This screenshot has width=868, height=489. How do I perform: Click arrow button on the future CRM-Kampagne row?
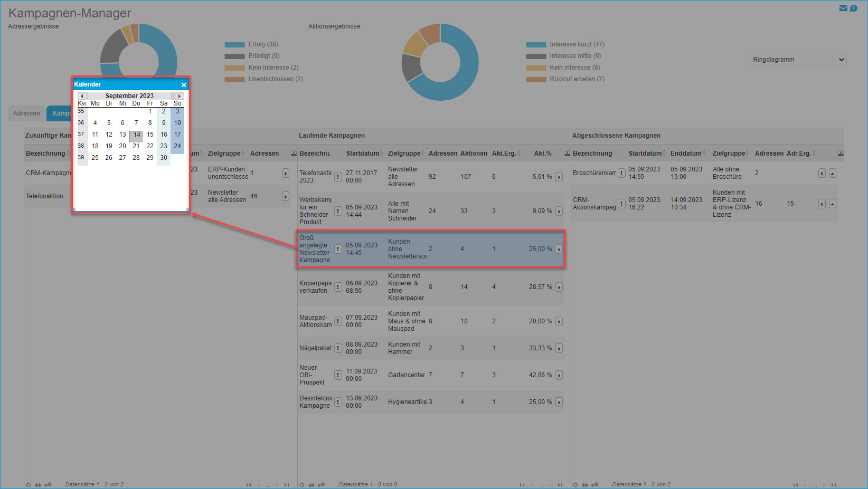point(286,173)
